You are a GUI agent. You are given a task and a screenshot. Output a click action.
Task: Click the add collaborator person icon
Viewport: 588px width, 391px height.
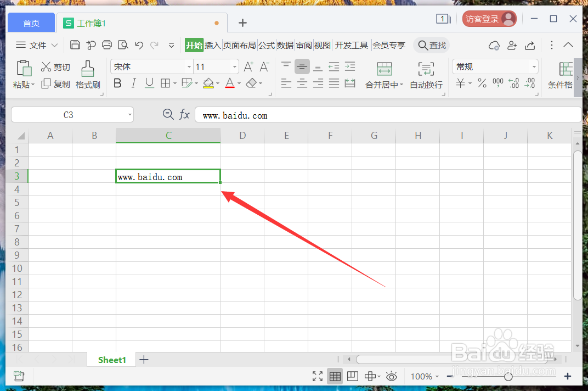pyautogui.click(x=512, y=46)
